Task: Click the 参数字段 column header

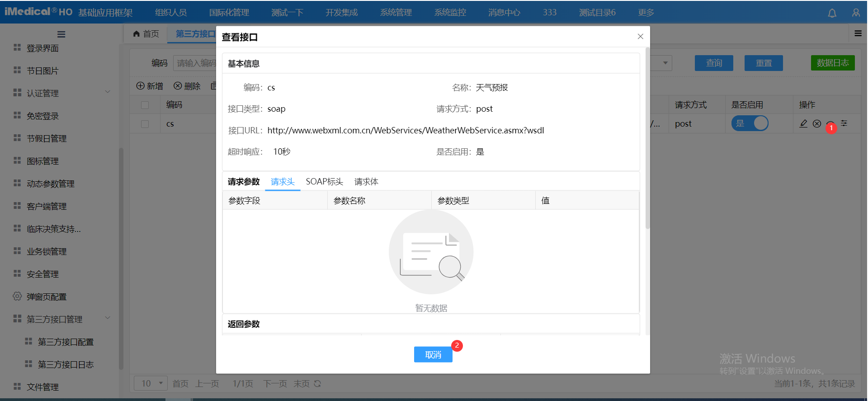Action: pos(275,200)
